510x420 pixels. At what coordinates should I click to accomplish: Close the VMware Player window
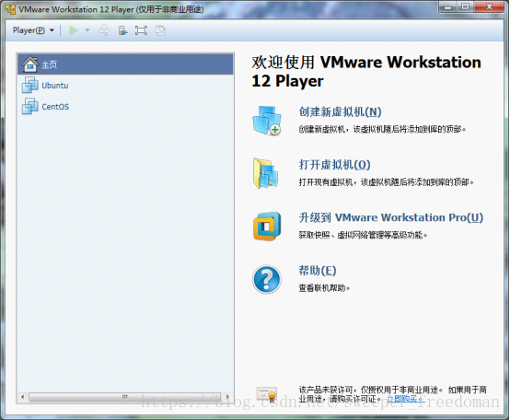coord(489,6)
